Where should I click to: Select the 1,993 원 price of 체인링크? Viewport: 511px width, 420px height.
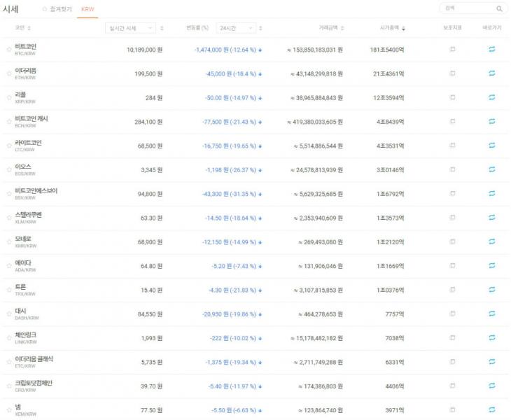(x=151, y=338)
